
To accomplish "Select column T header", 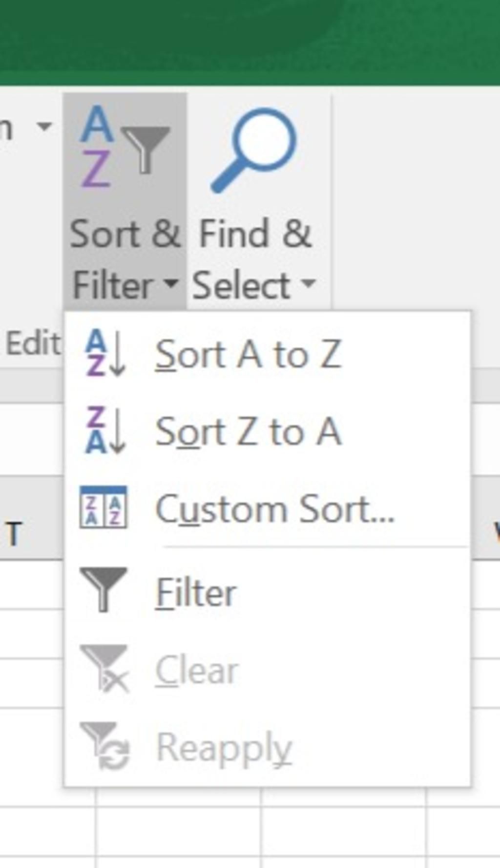I will (x=15, y=534).
